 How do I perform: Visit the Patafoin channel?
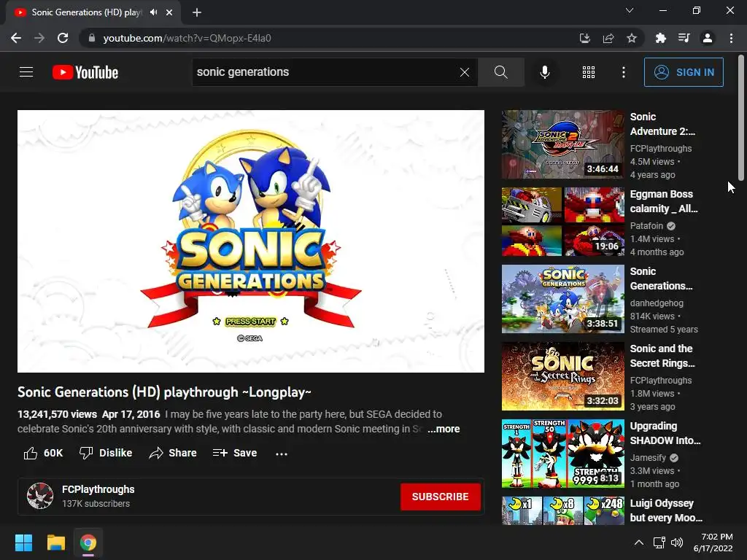tap(646, 226)
